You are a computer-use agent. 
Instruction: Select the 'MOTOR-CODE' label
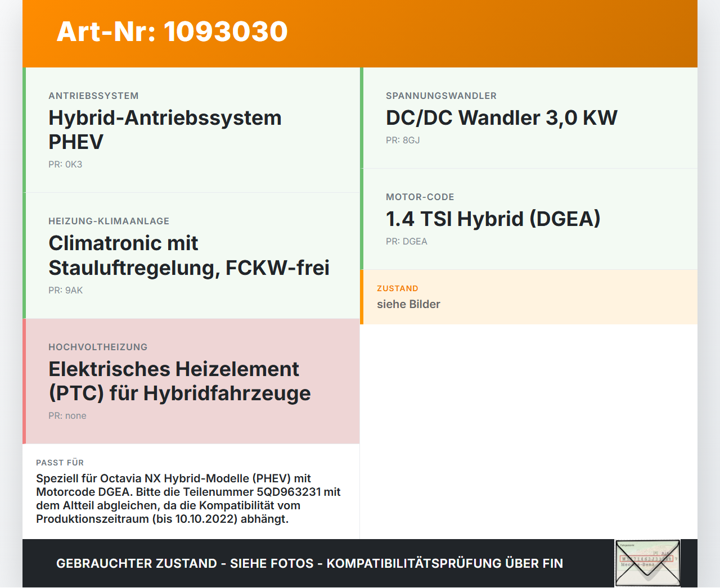tap(420, 197)
